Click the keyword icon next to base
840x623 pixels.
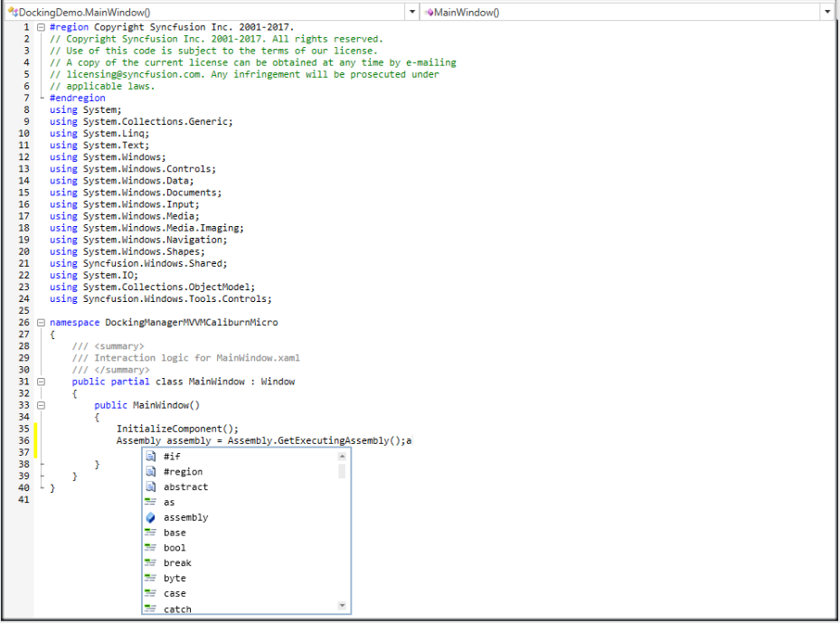pyautogui.click(x=151, y=533)
